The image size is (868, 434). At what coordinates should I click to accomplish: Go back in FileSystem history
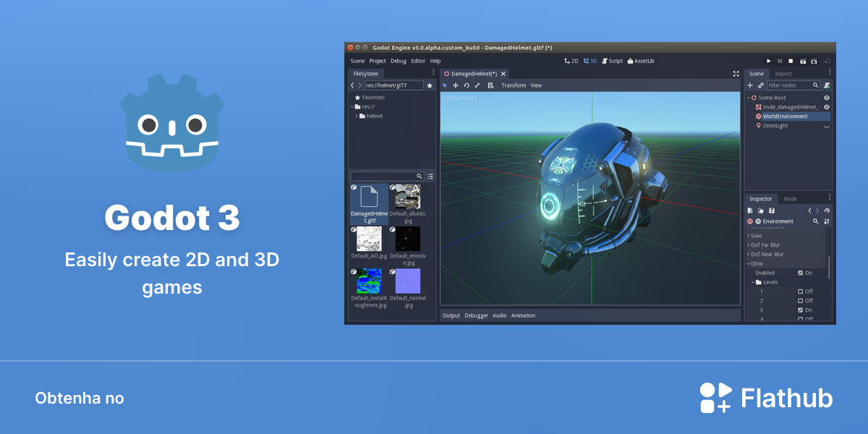[x=352, y=85]
